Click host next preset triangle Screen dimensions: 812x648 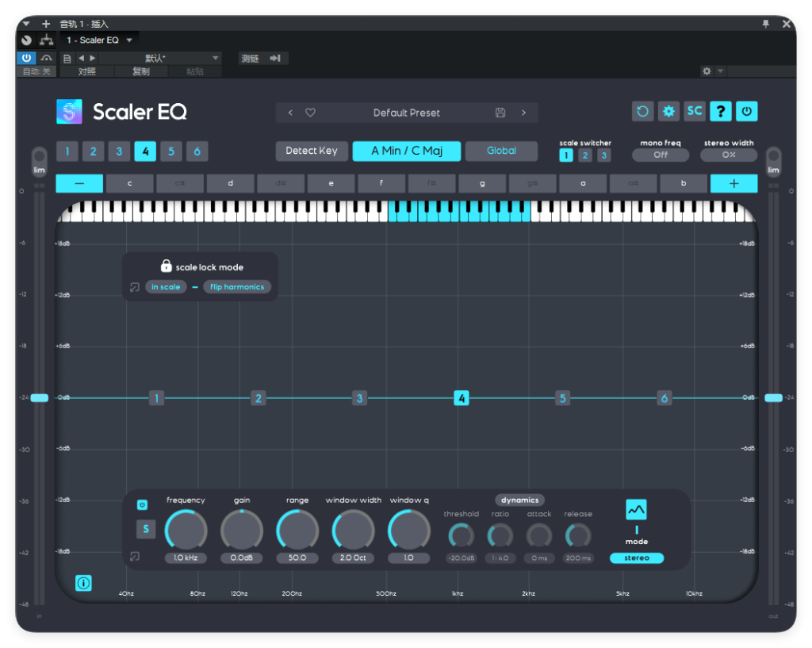coord(93,59)
